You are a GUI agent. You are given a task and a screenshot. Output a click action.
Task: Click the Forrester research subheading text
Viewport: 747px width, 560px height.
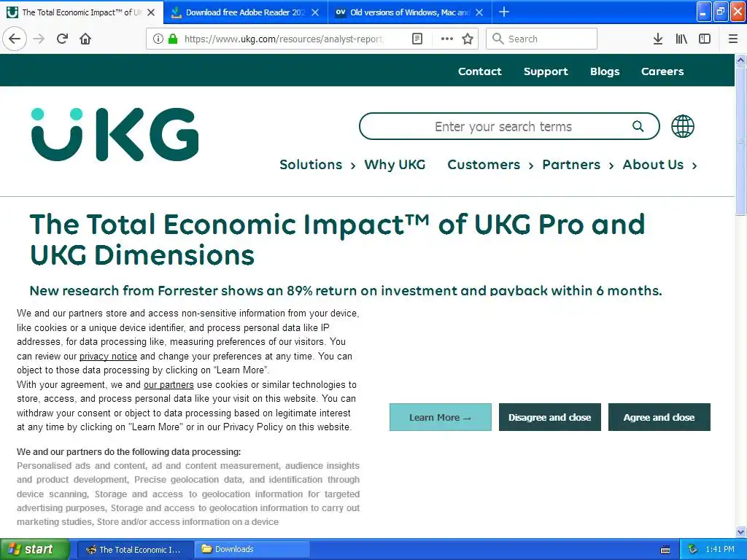coord(346,290)
